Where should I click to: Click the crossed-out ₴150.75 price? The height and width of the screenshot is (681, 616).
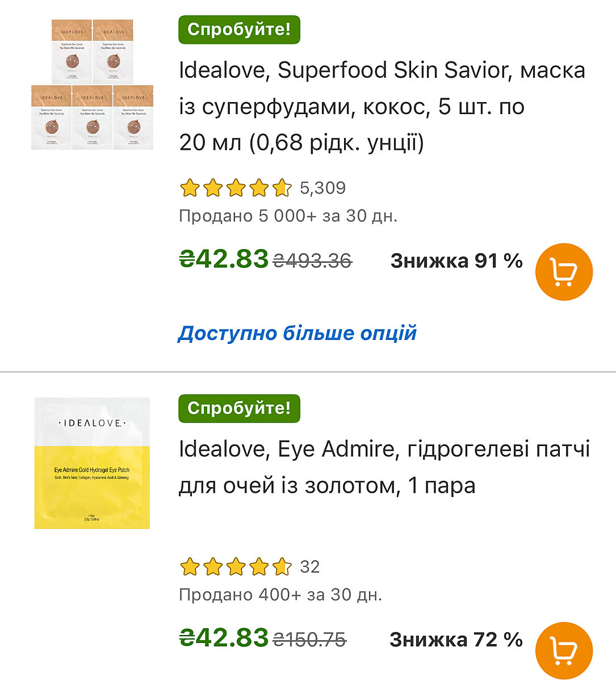coord(309,640)
